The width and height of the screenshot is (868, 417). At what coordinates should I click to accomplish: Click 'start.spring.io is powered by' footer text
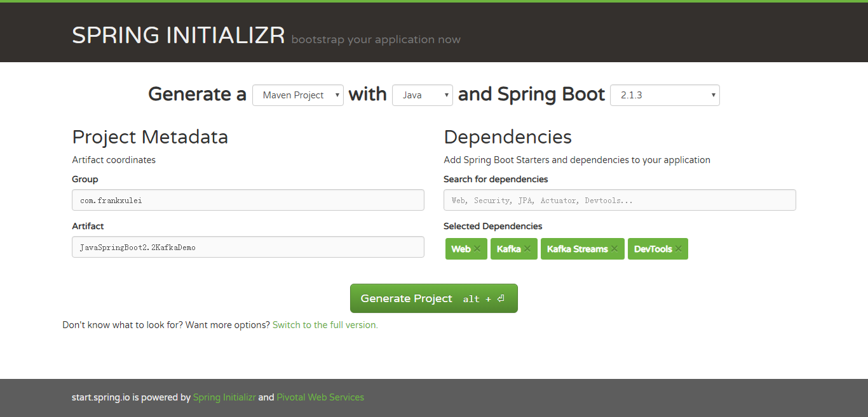pos(131,397)
